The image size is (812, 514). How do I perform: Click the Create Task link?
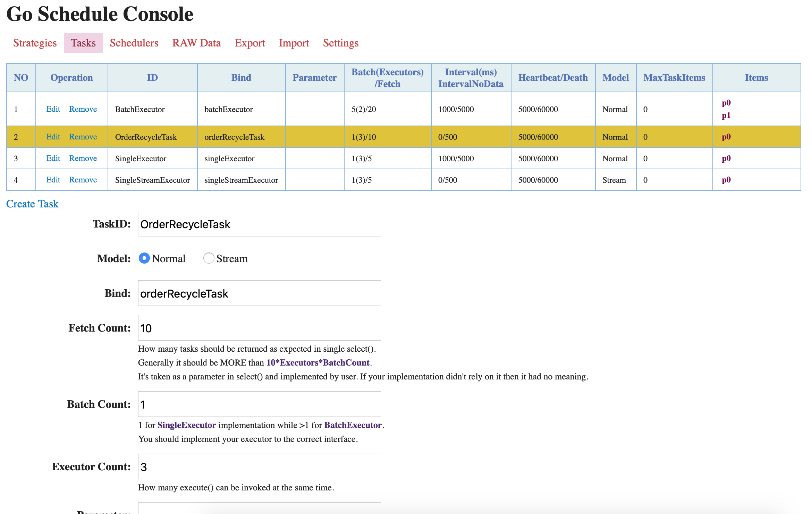pyautogui.click(x=32, y=204)
